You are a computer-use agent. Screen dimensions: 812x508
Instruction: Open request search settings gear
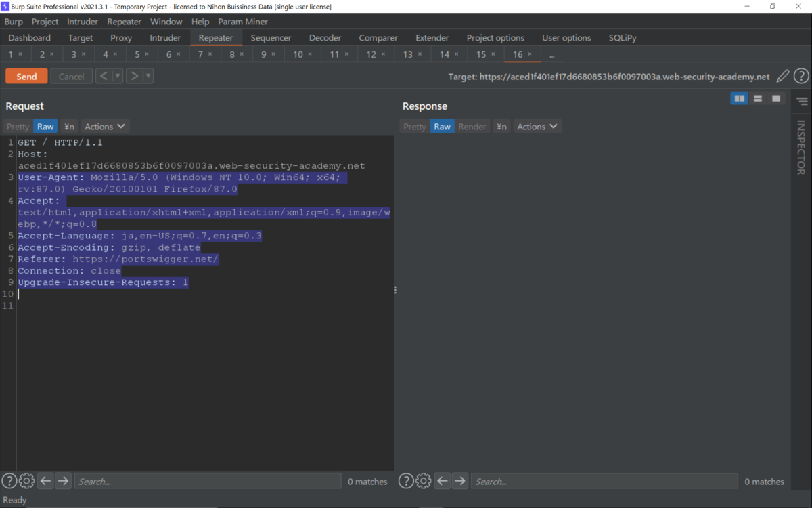click(26, 481)
